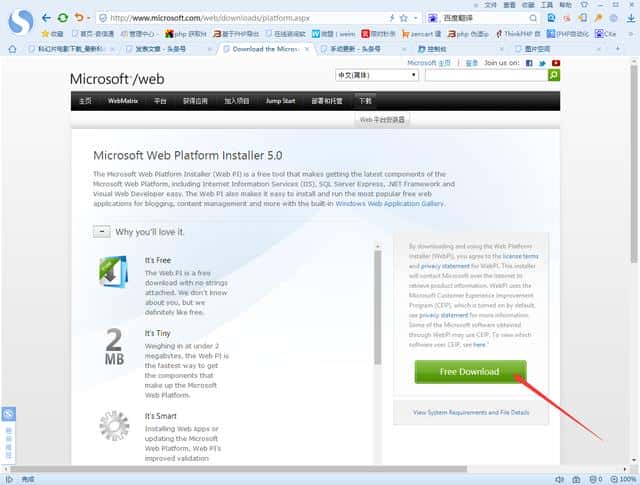Open the WebMatrix nav menu
Screen dimensions: 640x485
tap(122, 101)
